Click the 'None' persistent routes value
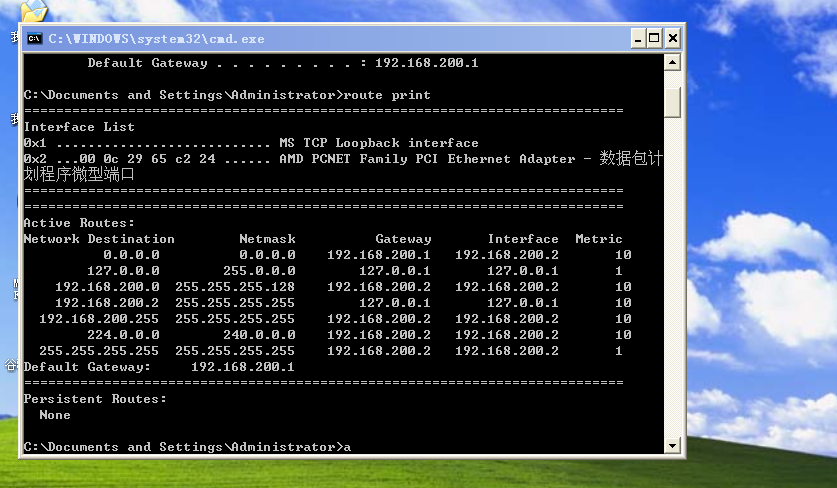Screen dimensions: 837x488 (x=55, y=415)
